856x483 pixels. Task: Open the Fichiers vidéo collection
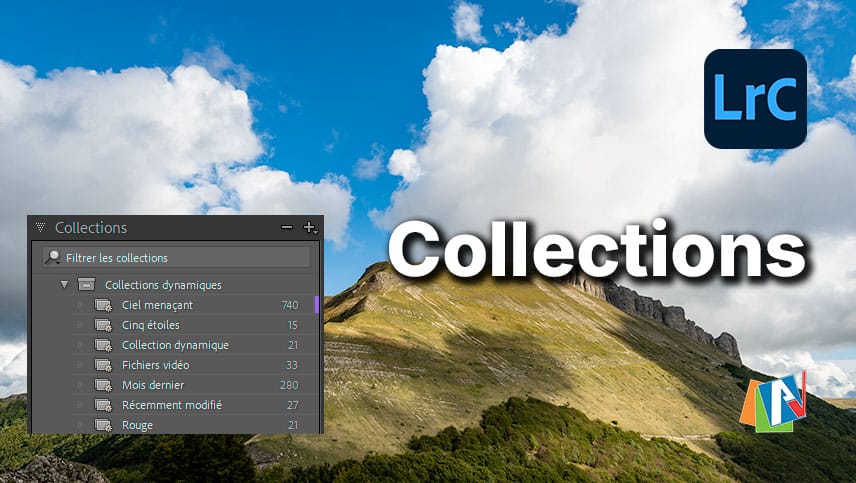[x=156, y=365]
